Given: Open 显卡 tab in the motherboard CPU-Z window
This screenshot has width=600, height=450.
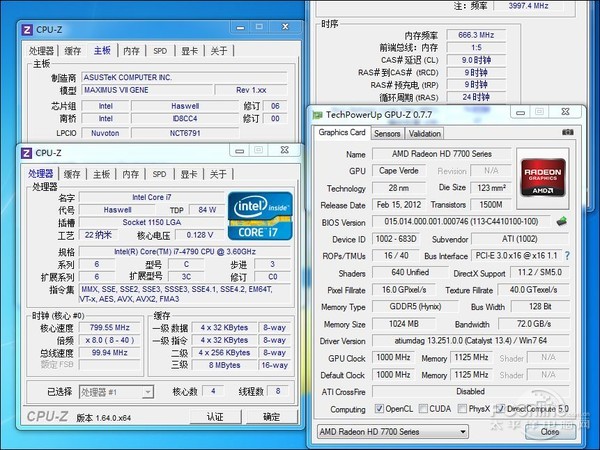Looking at the screenshot, I should [x=189, y=51].
